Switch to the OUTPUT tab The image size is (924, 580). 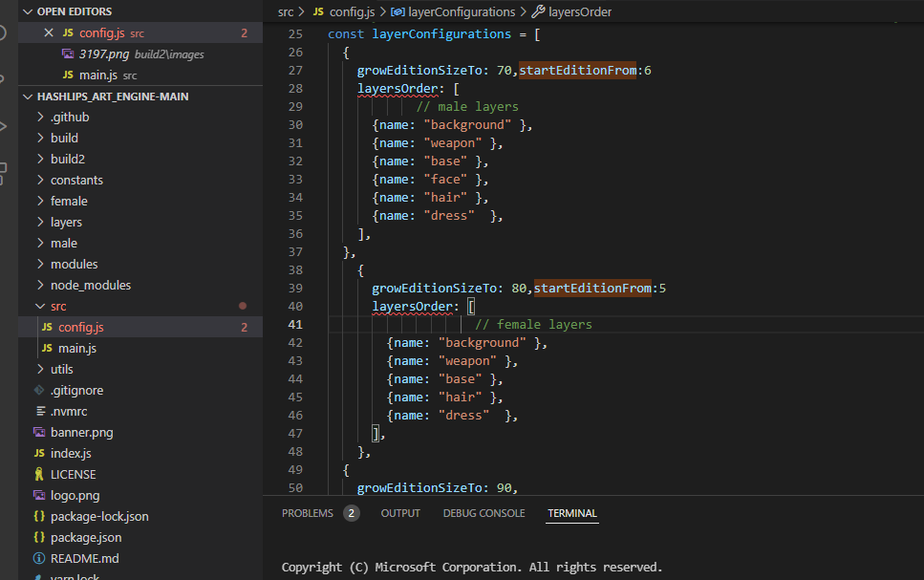click(399, 512)
